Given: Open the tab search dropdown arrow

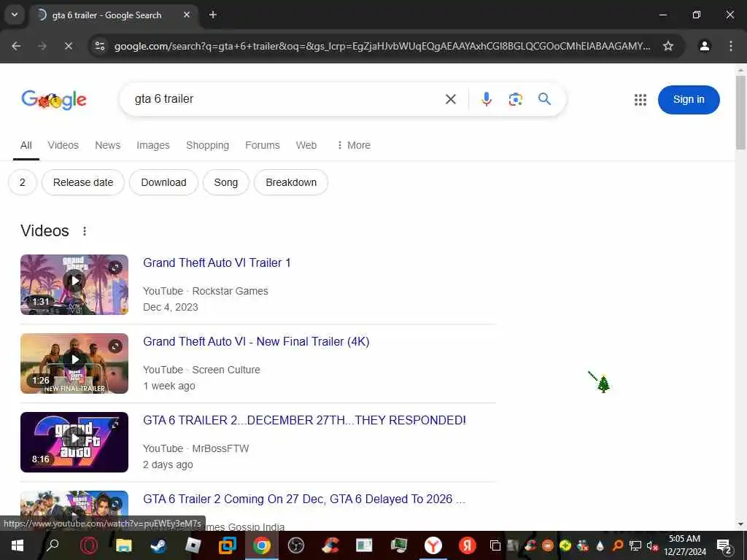Looking at the screenshot, I should coord(15,15).
